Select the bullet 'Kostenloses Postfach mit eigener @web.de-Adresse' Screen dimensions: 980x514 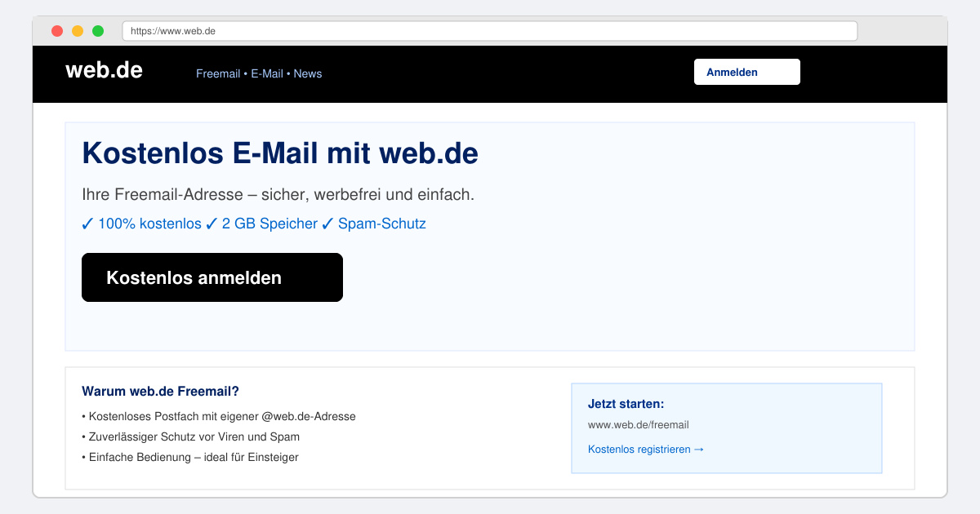pyautogui.click(x=219, y=416)
